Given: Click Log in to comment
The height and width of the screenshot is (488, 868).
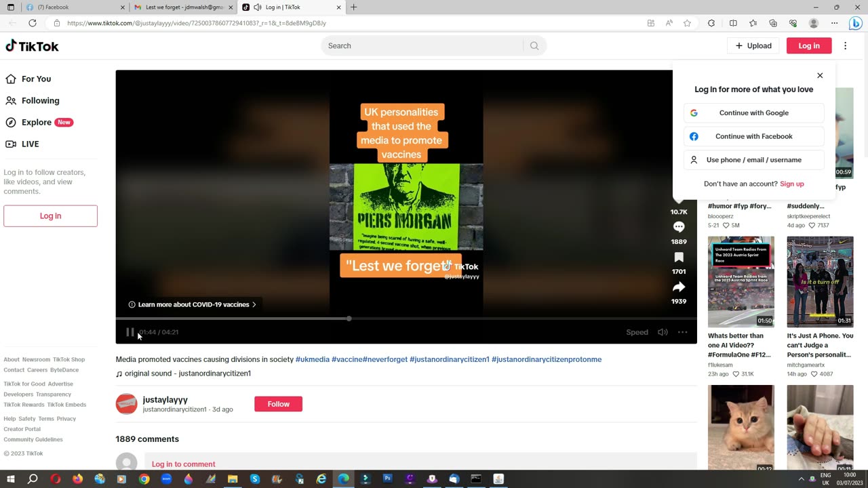Looking at the screenshot, I should point(183,464).
